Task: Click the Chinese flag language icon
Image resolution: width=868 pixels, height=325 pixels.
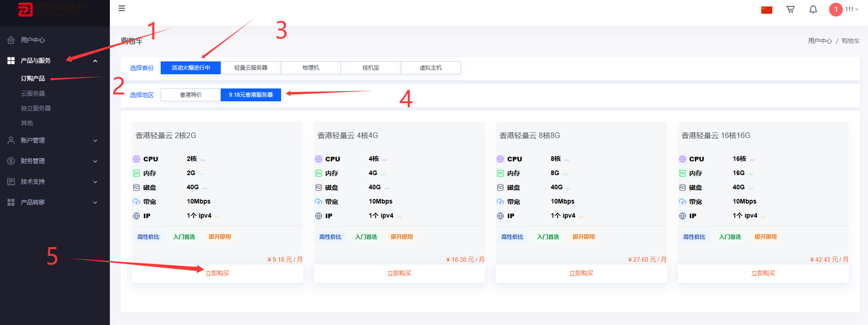Action: pyautogui.click(x=767, y=10)
